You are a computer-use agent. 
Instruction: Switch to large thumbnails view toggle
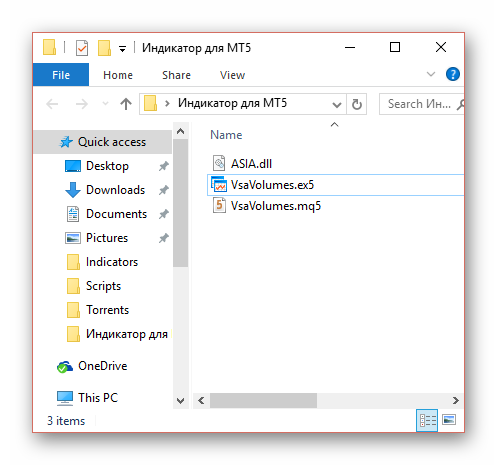tap(449, 420)
